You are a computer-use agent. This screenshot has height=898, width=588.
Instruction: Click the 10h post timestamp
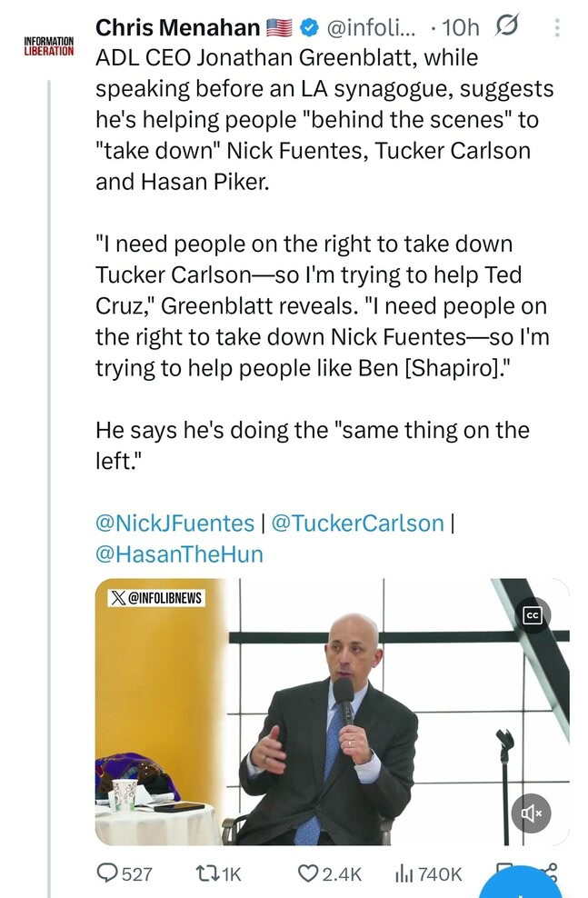coord(459,29)
